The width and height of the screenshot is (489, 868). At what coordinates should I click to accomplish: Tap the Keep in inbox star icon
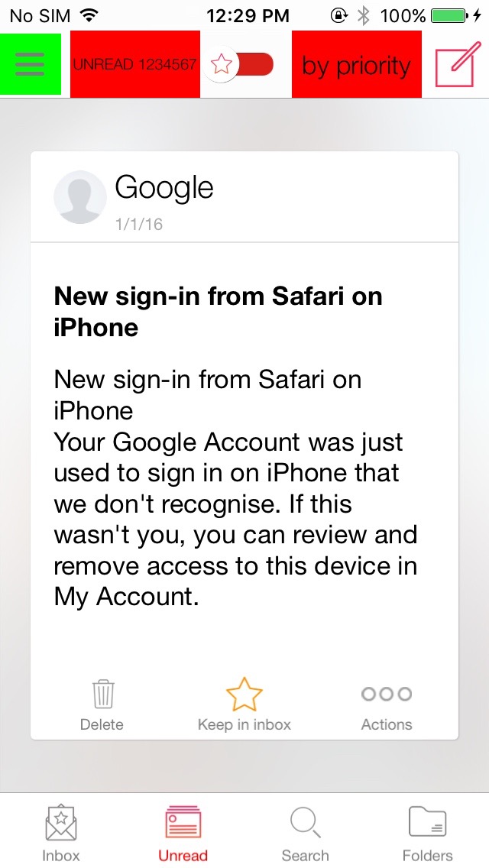244,695
